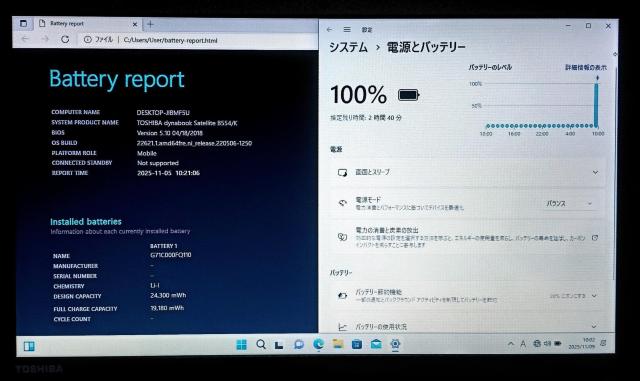Image resolution: width=640 pixels, height=381 pixels.
Task: Click the 電源とバッテリー page title
Action: [x=426, y=47]
